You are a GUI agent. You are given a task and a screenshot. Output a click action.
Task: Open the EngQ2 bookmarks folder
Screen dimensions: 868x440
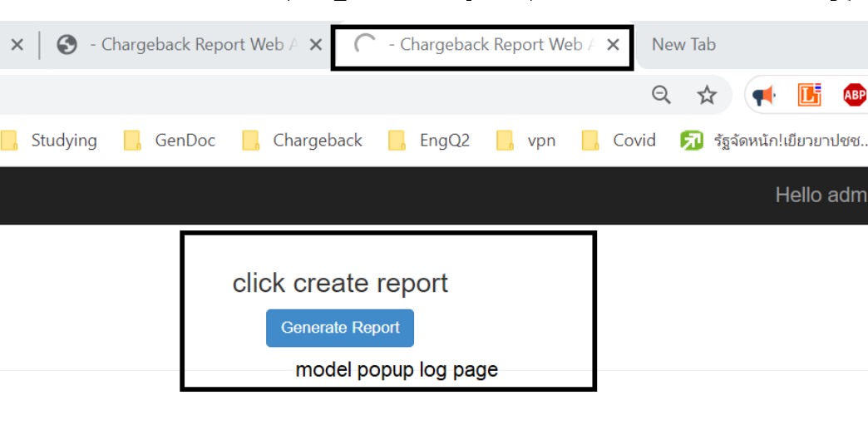click(x=429, y=141)
